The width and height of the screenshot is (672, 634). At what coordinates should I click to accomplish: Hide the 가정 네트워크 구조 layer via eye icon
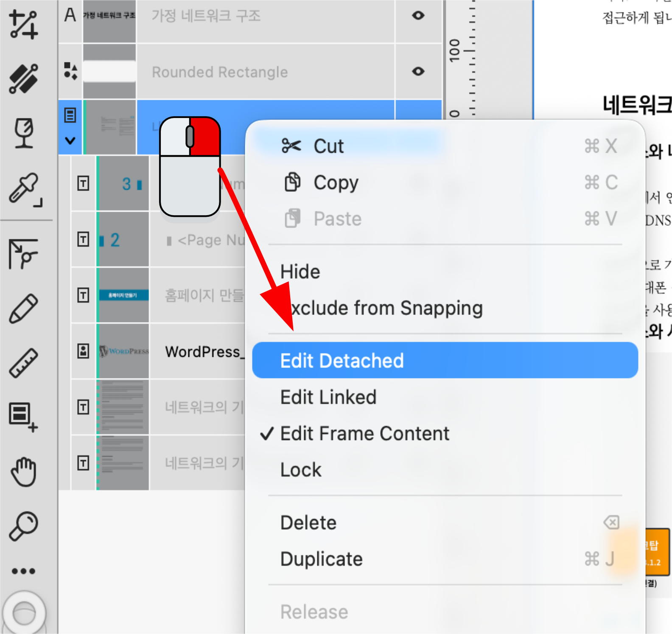418,16
